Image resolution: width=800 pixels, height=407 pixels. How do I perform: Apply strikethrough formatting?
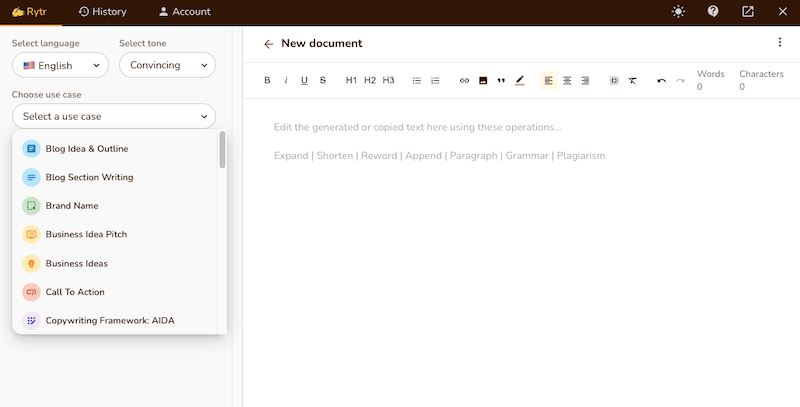click(322, 81)
